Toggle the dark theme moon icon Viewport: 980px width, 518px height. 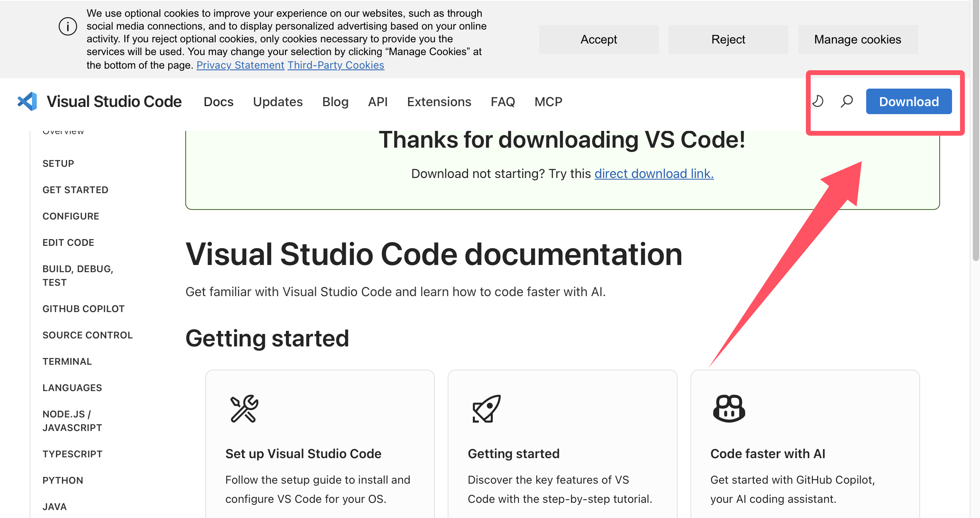pos(818,101)
